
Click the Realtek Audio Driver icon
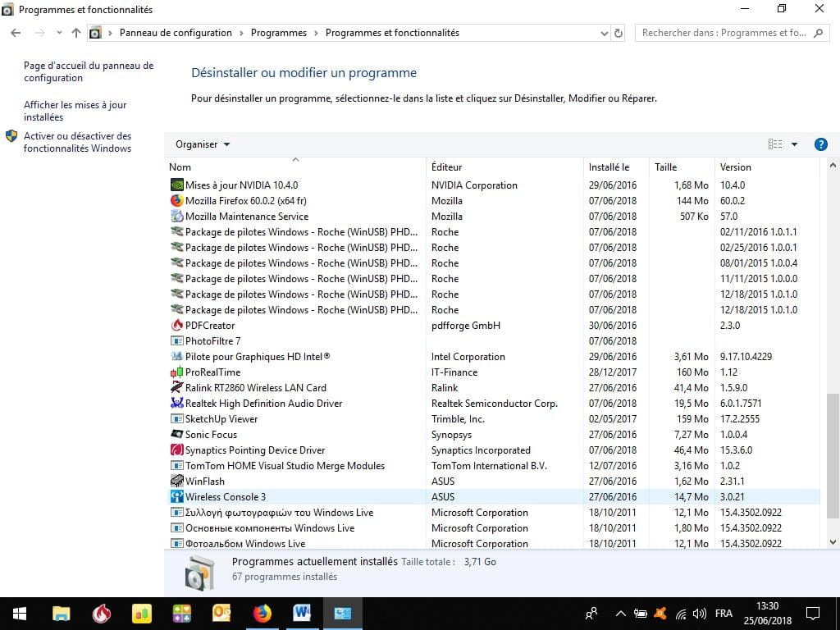(177, 403)
